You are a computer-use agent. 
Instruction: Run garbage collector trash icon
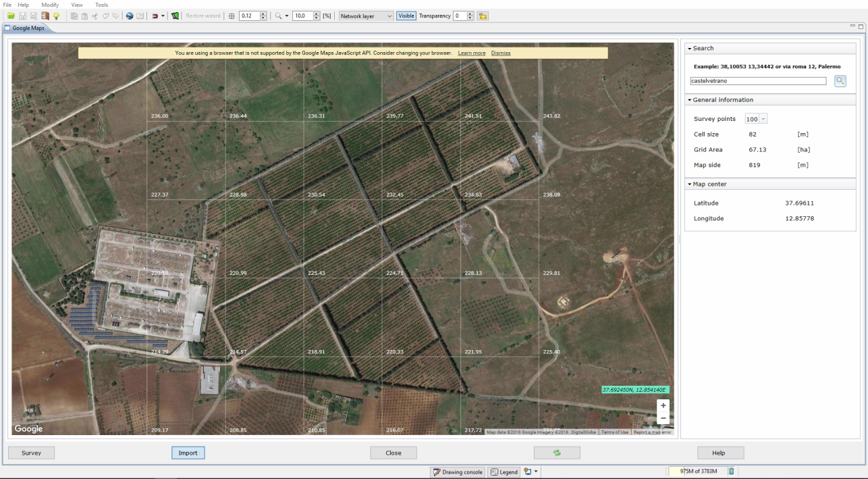(x=731, y=472)
